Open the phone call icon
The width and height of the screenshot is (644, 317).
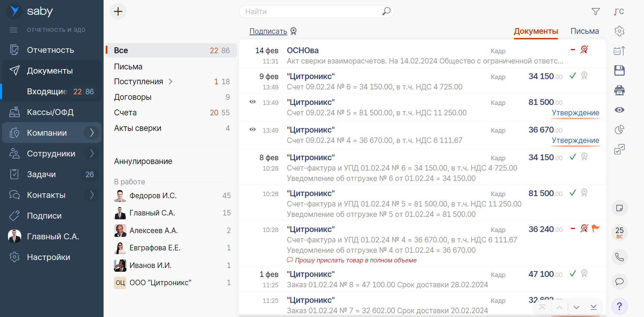(619, 257)
